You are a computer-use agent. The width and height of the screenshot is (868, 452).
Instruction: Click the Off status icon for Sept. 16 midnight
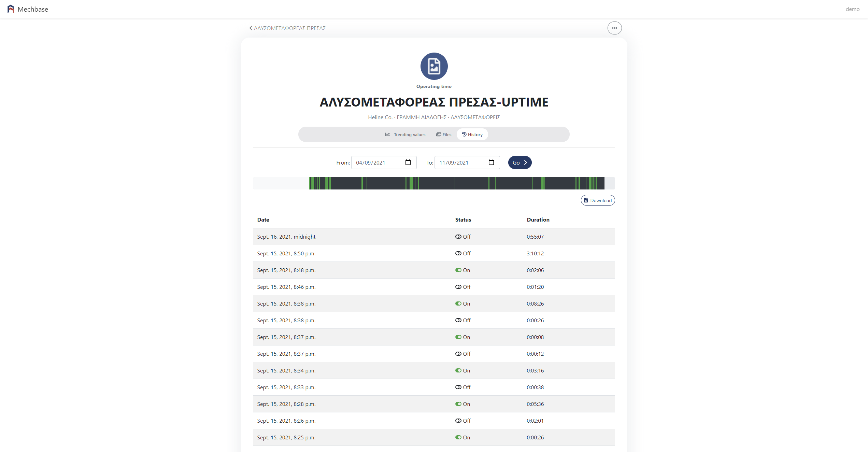(458, 237)
